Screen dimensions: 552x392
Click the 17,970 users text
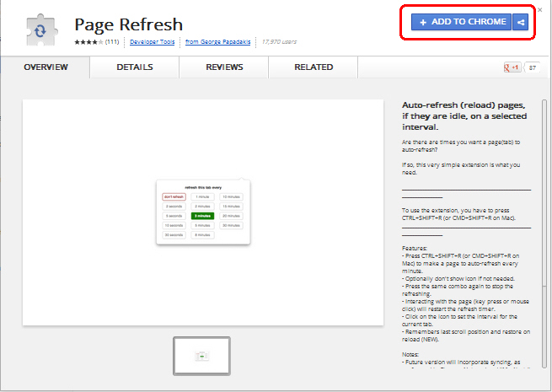tap(279, 42)
